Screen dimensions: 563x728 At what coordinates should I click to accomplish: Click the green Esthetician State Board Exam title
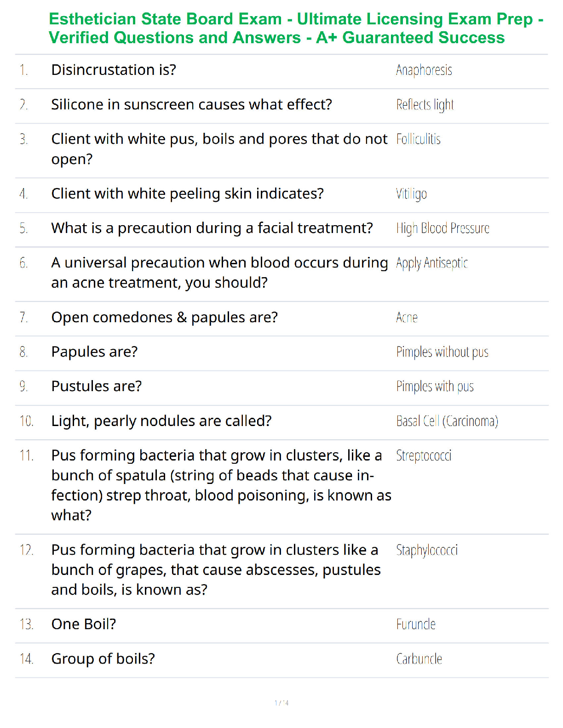point(296,28)
